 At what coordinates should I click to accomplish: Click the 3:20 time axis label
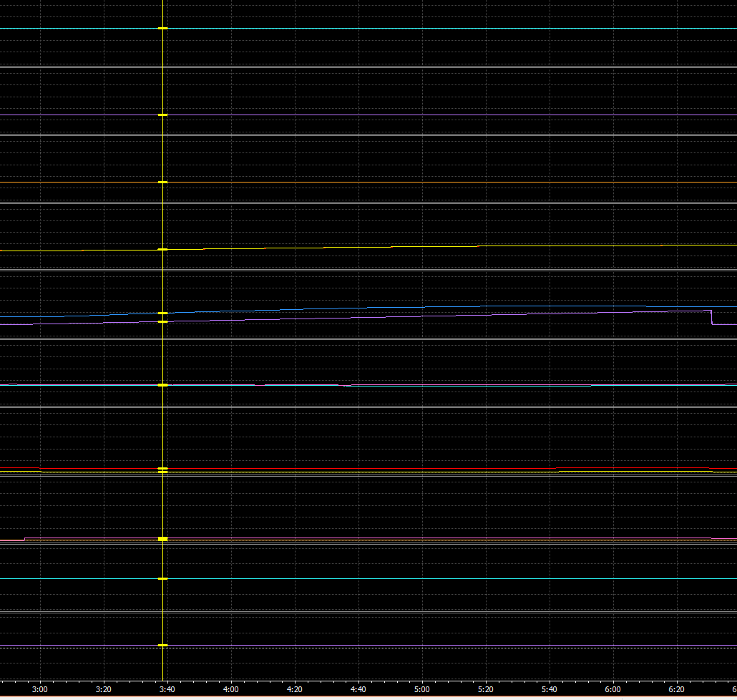pos(104,689)
